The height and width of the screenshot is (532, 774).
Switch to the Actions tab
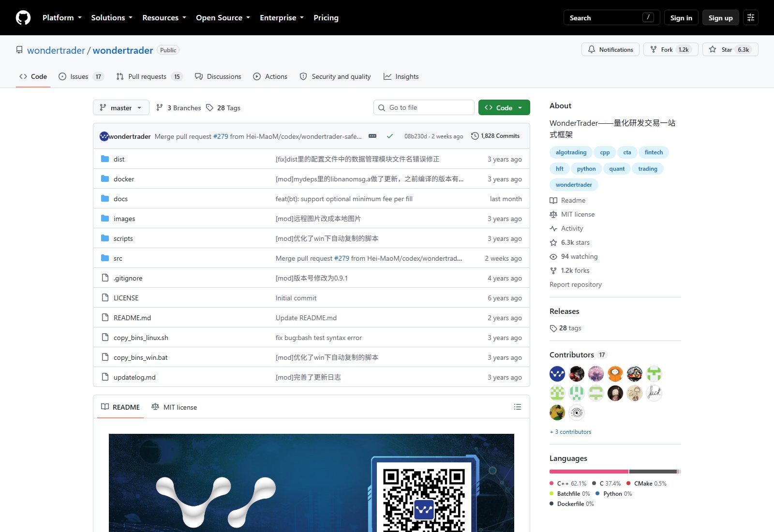270,76
